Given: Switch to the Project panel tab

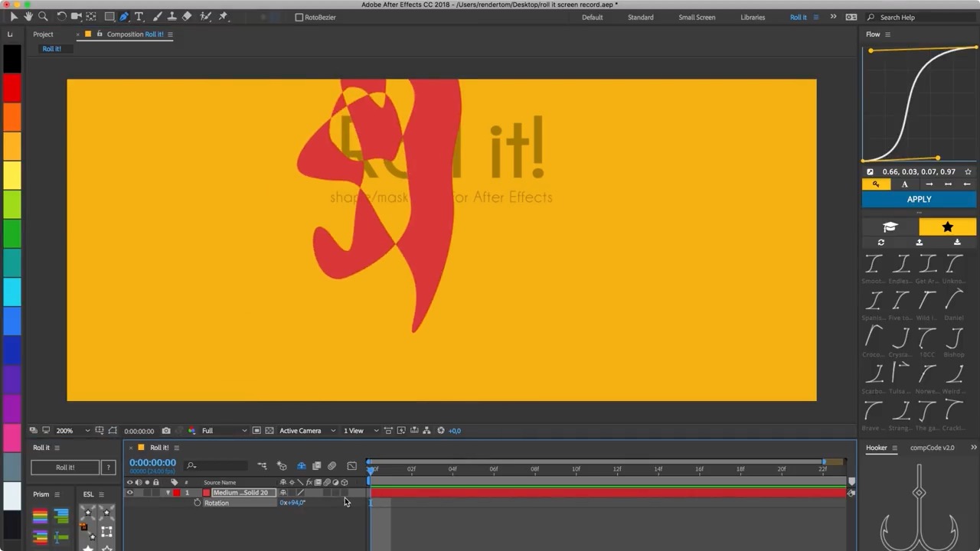Looking at the screenshot, I should (x=43, y=34).
